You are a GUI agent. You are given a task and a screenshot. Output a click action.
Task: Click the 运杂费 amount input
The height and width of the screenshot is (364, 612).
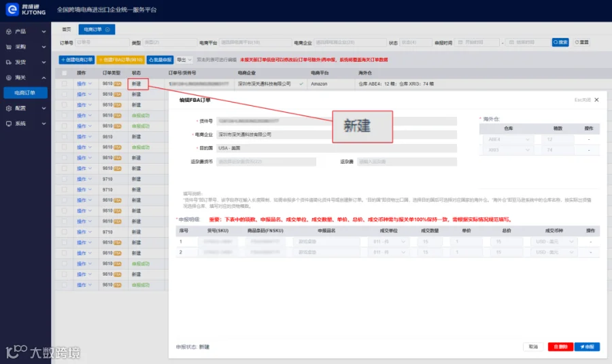click(x=407, y=162)
